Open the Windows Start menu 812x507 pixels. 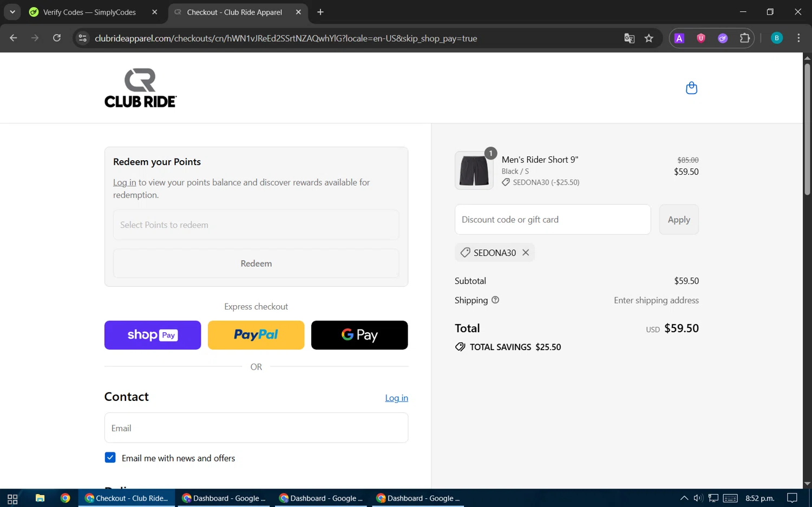click(x=12, y=498)
